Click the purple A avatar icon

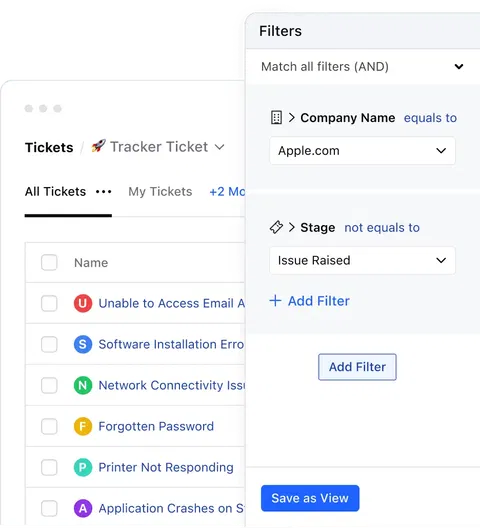tap(83, 508)
